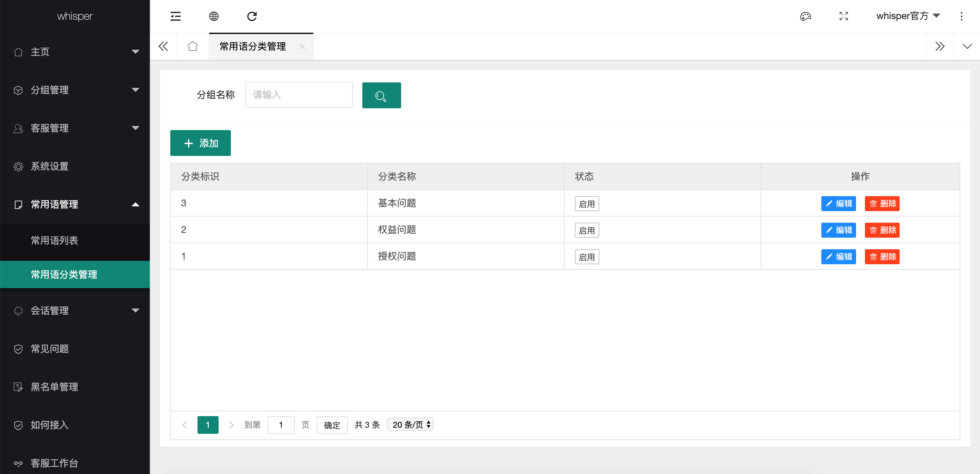Click 启用 status tag for 授权问题
The width and height of the screenshot is (980, 474).
(587, 257)
